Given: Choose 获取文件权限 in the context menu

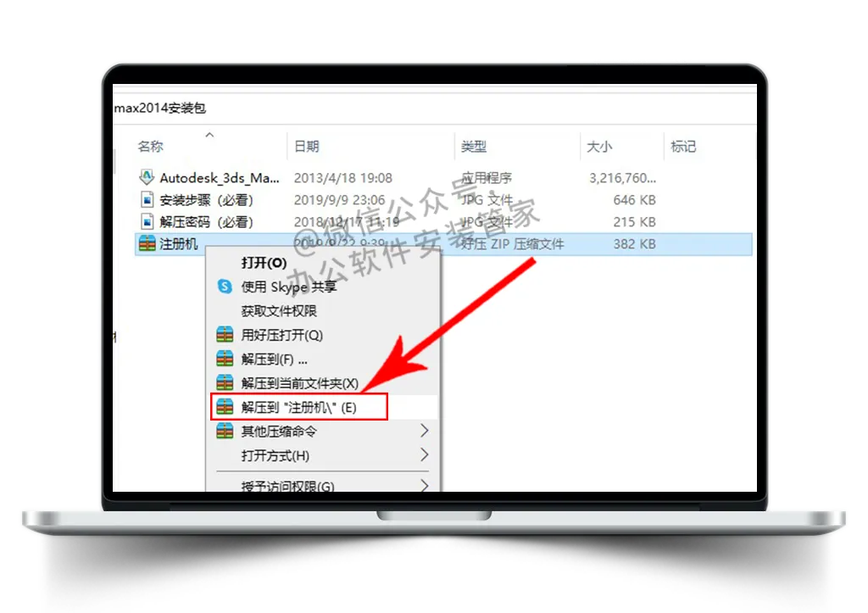Looking at the screenshot, I should 278,310.
